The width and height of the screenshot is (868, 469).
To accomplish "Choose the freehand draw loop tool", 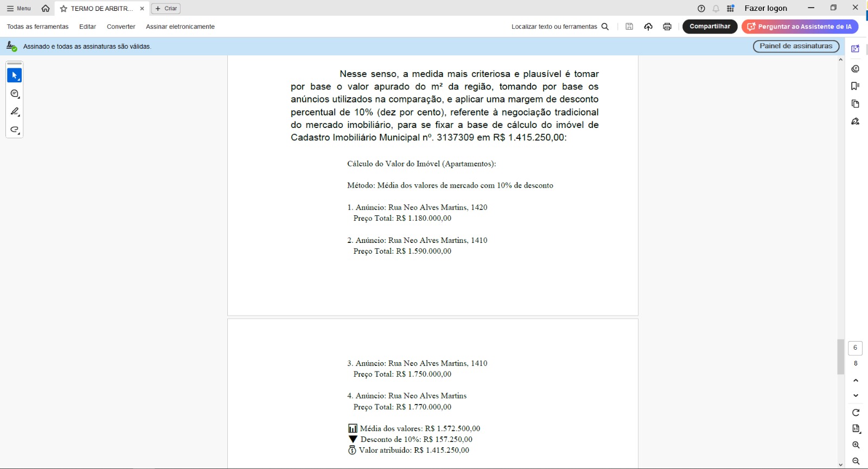I will tap(15, 130).
